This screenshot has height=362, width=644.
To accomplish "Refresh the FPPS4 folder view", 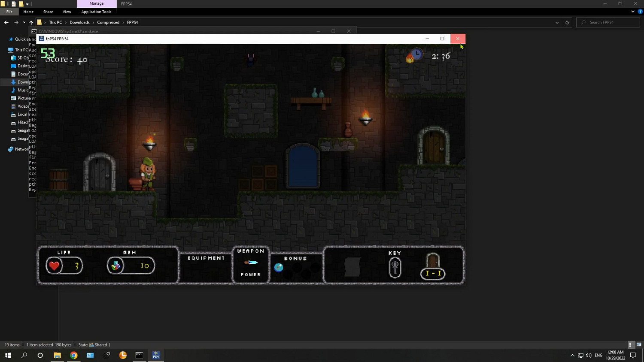I will (567, 22).
